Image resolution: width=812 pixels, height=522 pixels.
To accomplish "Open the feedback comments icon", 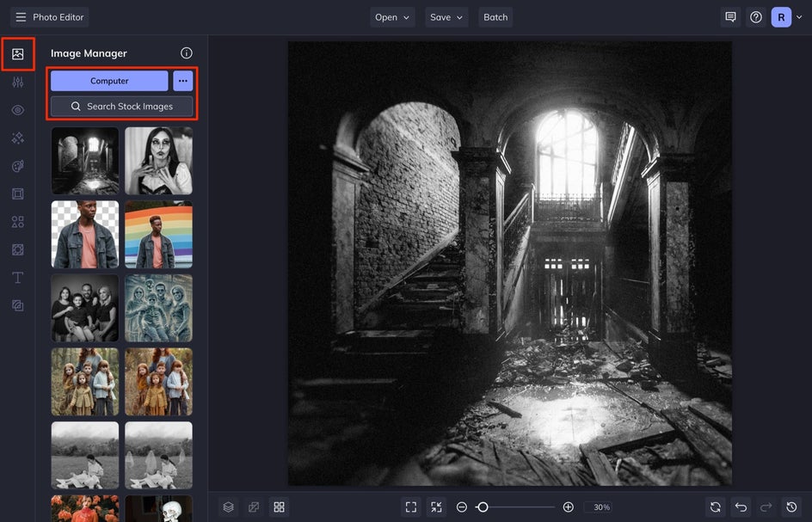I will tap(730, 17).
